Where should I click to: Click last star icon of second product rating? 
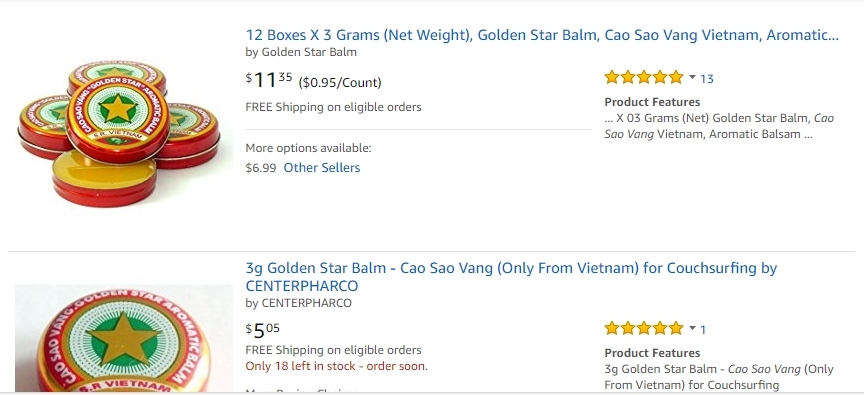(676, 328)
